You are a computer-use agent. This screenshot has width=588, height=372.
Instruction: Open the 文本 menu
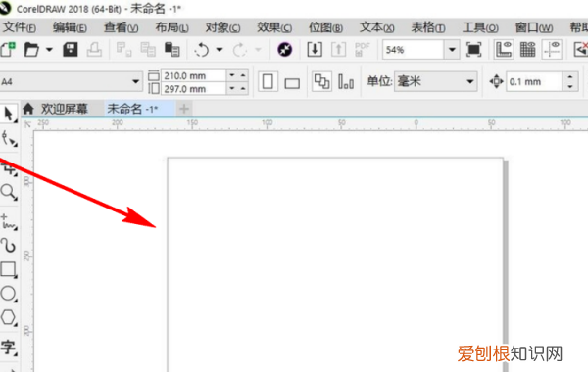[x=377, y=27]
